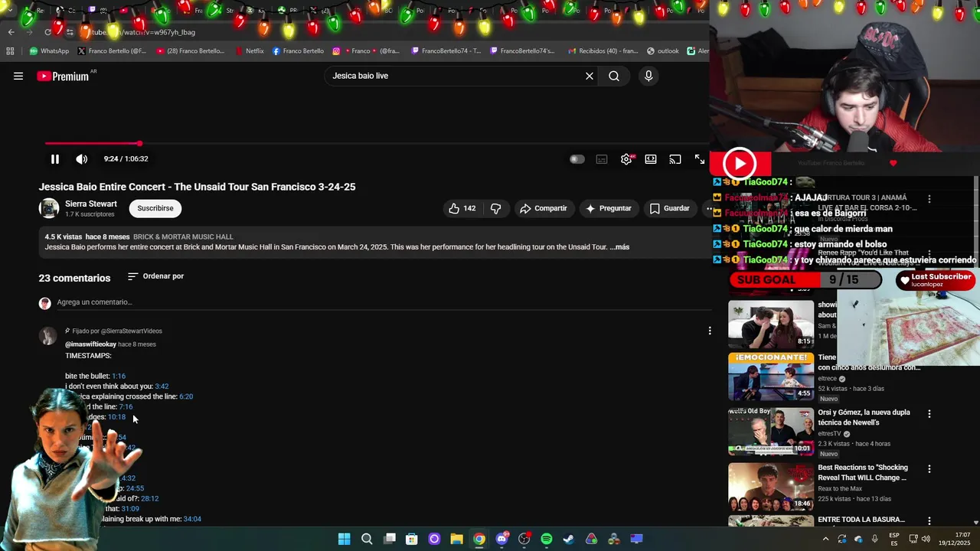
Task: Open the pinned comment three-dot menu
Action: (710, 331)
